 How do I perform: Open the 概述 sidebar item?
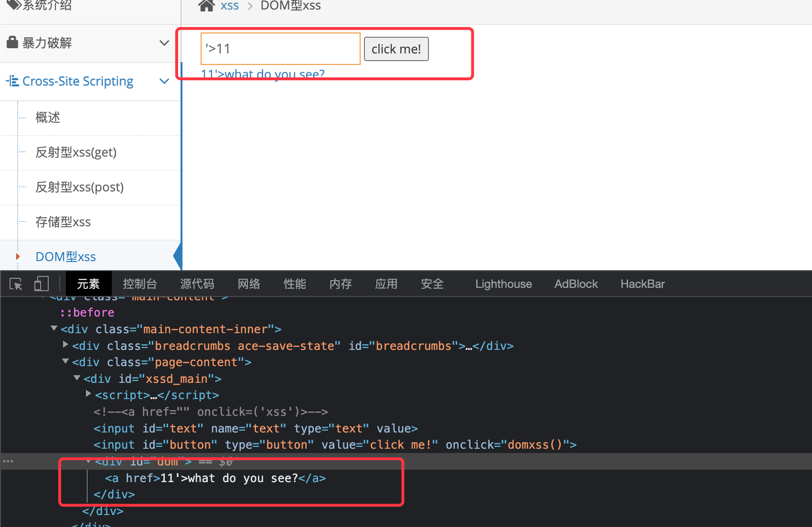(48, 117)
